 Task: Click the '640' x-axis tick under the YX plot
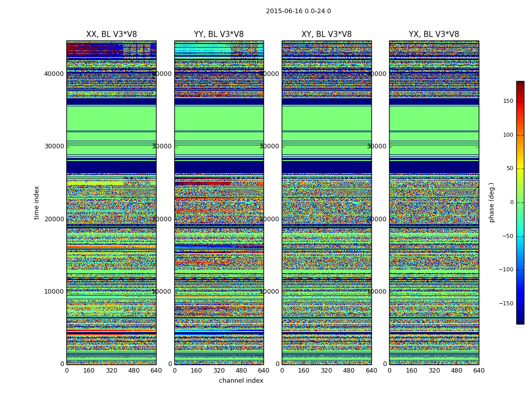[478, 371]
